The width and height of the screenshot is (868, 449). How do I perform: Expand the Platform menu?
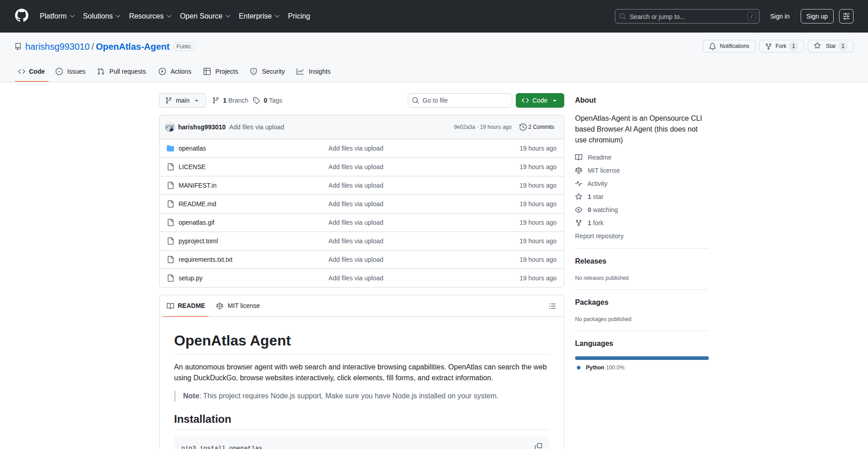point(57,16)
